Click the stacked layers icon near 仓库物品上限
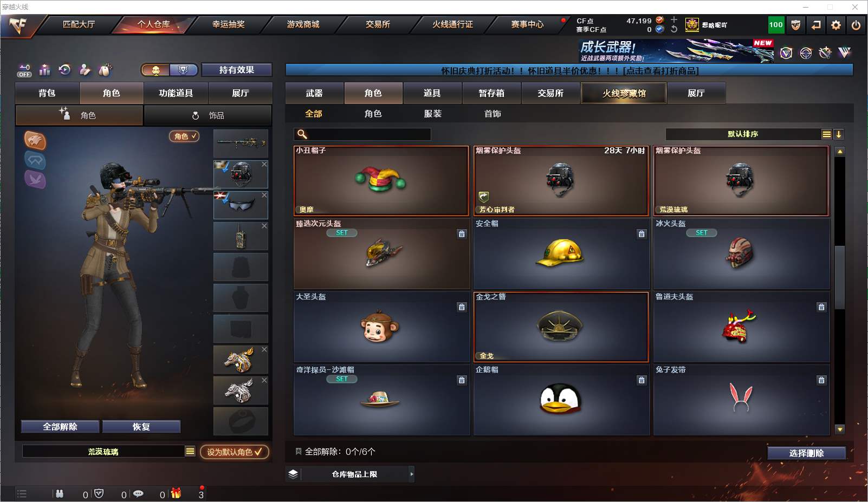868x502 pixels. pos(293,474)
